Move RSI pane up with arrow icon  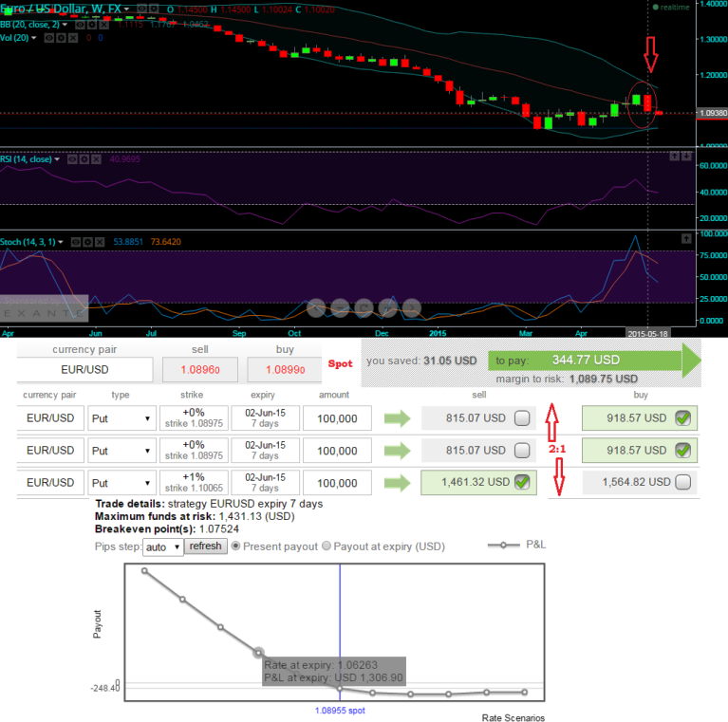coord(674,156)
